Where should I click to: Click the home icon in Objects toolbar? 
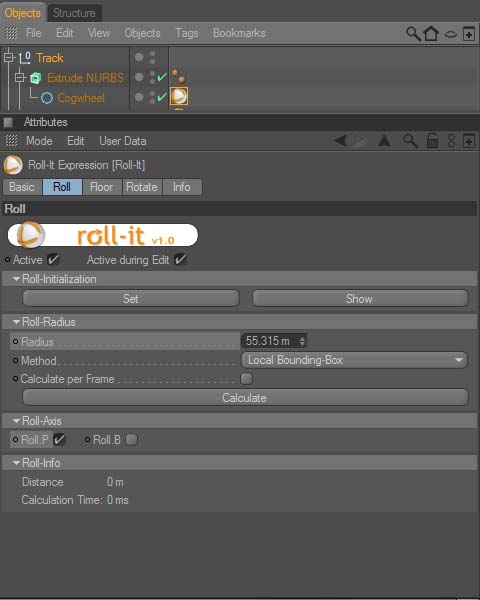coord(431,33)
